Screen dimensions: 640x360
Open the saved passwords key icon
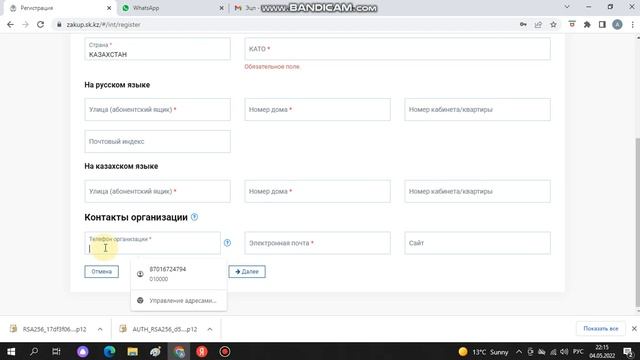(523, 24)
